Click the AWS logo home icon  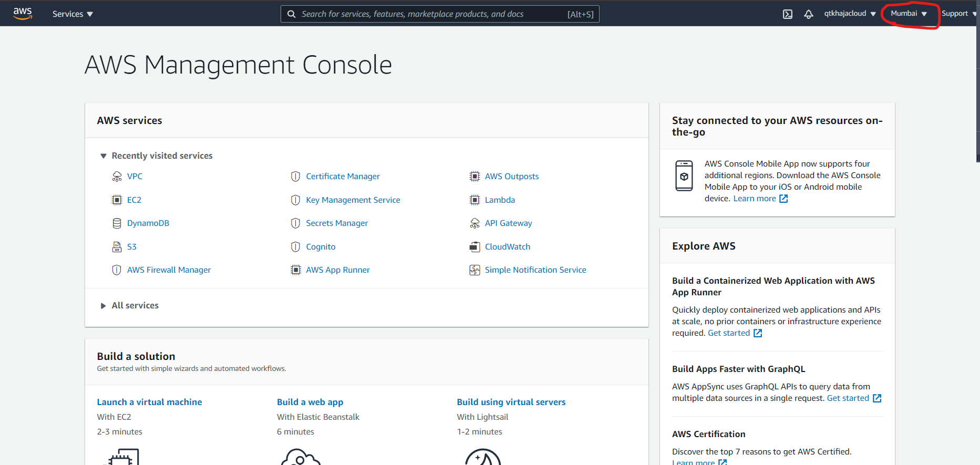(23, 14)
